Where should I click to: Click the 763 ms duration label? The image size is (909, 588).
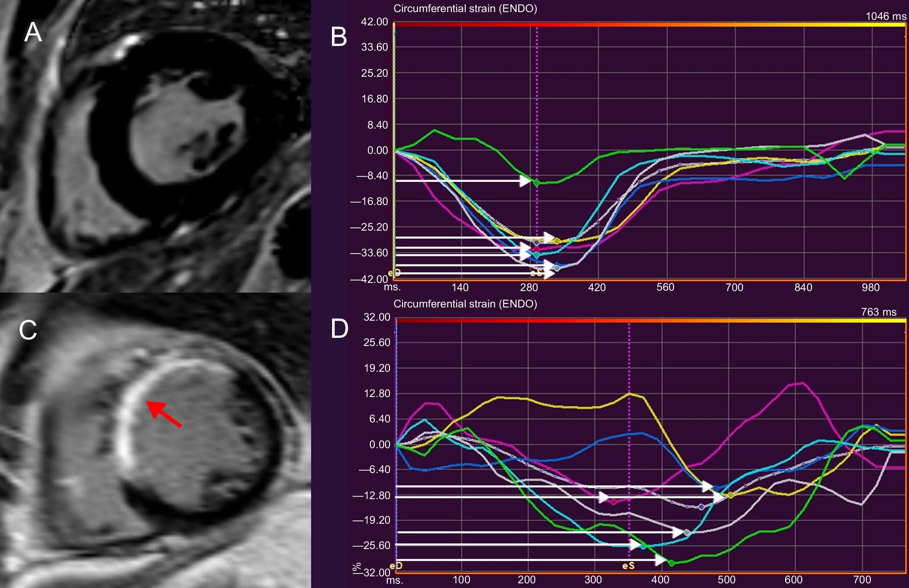879,312
